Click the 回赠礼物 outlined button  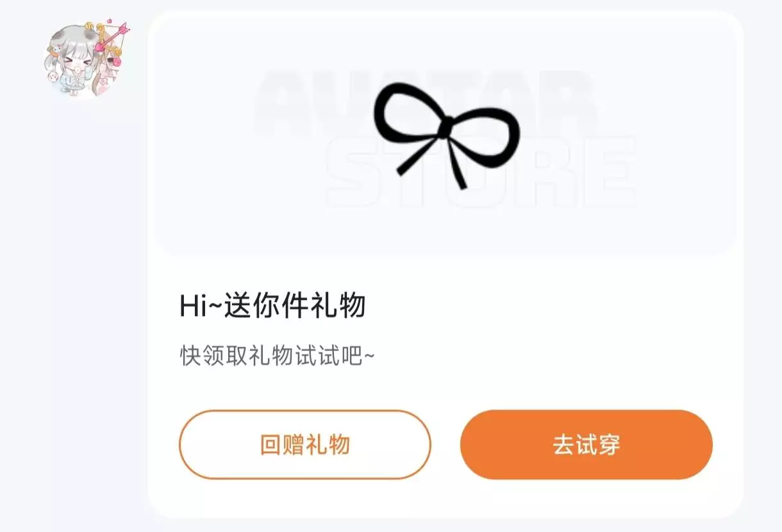[304, 444]
